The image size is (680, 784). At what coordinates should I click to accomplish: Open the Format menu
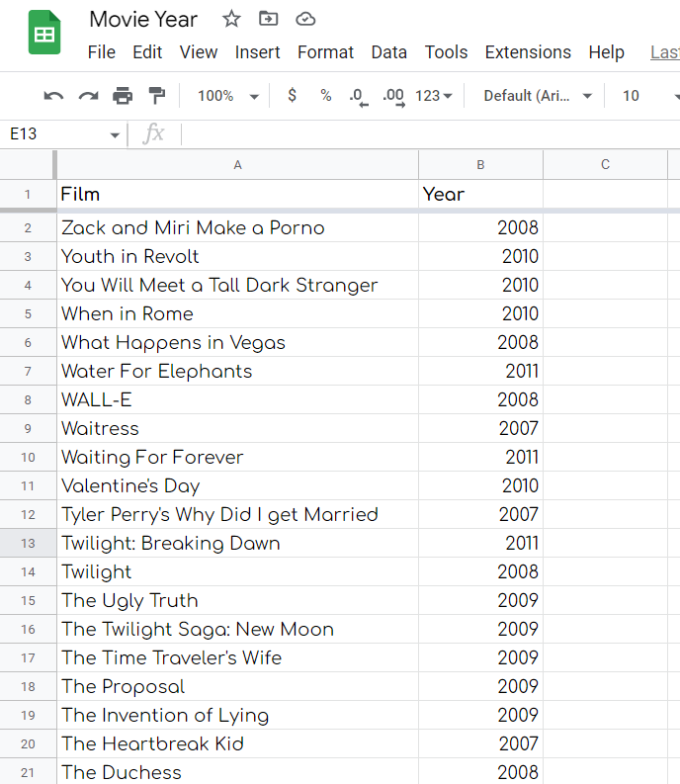[x=325, y=52]
